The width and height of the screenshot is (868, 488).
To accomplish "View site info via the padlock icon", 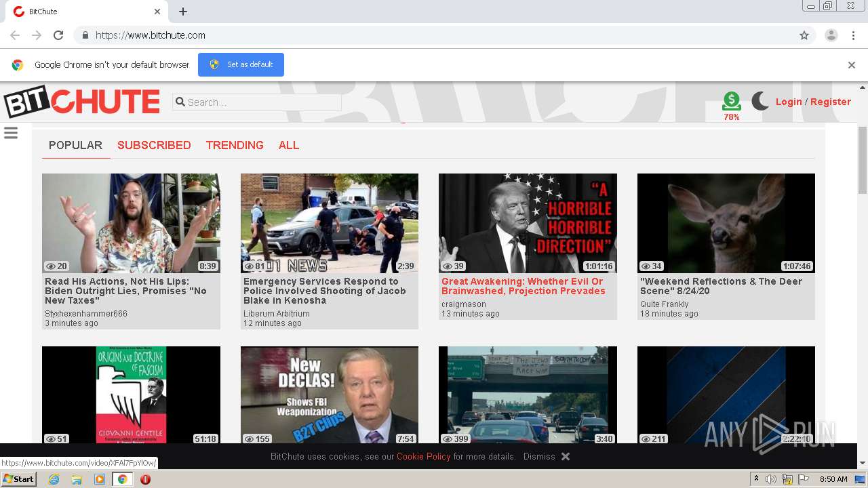I will pyautogui.click(x=85, y=35).
